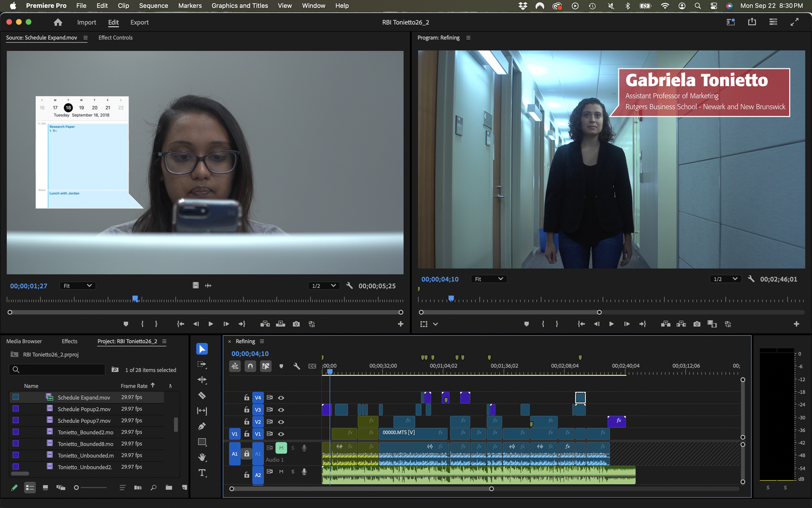Image resolution: width=812 pixels, height=508 pixels.
Task: Select the Razor tool
Action: coord(202,395)
